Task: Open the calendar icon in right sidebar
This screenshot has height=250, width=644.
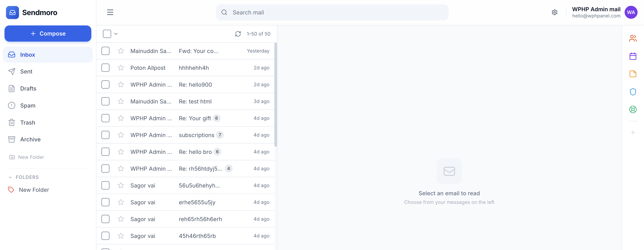Action: [x=633, y=56]
